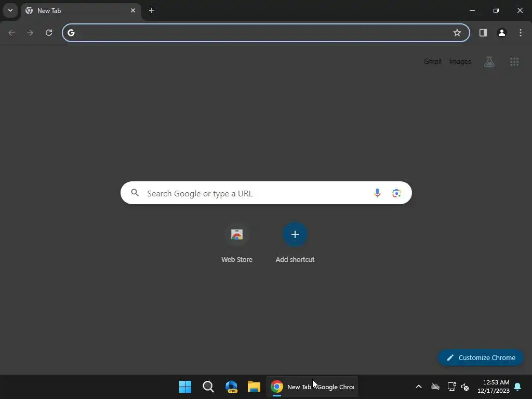Open the clock showing 12:53 AM
This screenshot has height=399, width=532.
[494, 387]
